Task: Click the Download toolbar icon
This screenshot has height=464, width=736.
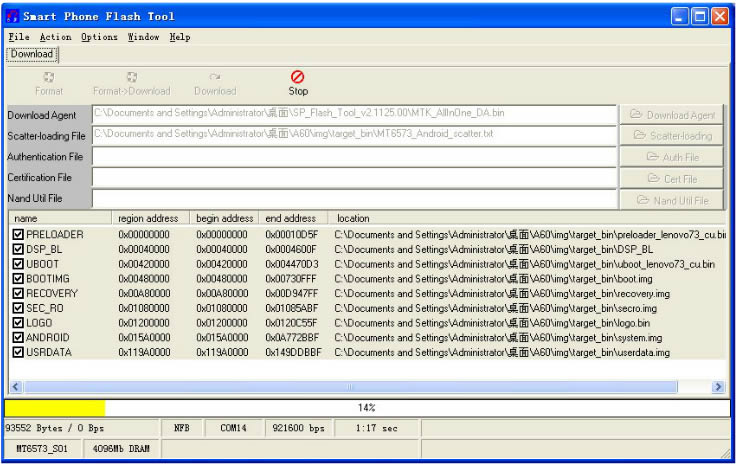Action: click(x=215, y=77)
